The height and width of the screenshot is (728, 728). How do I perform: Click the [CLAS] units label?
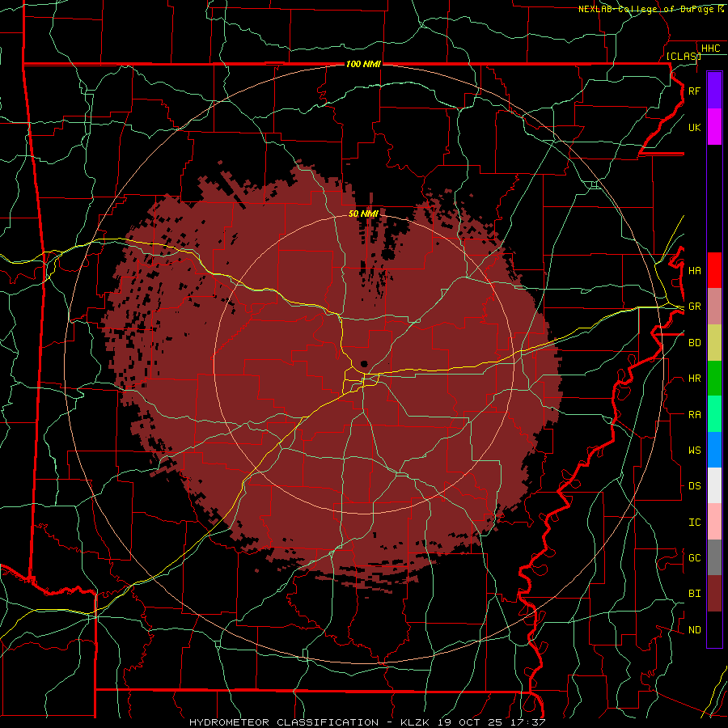pos(684,56)
